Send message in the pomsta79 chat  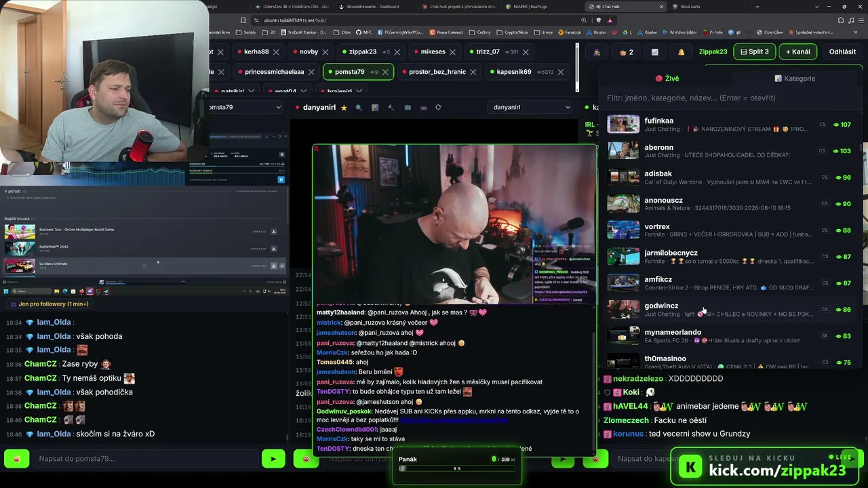point(273,459)
